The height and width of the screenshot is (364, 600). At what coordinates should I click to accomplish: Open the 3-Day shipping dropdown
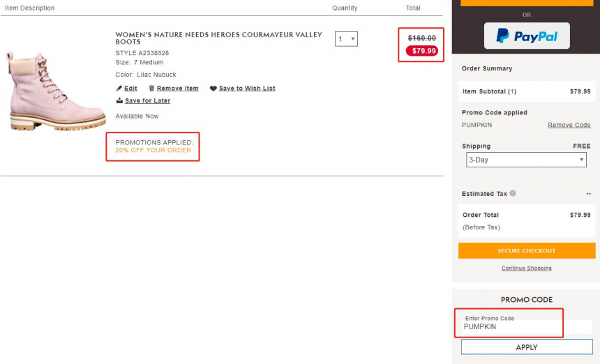[526, 160]
